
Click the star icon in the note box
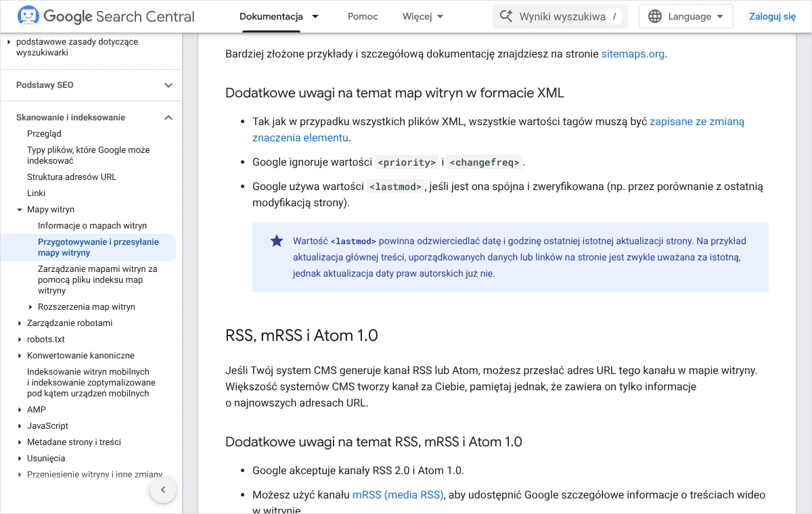277,241
